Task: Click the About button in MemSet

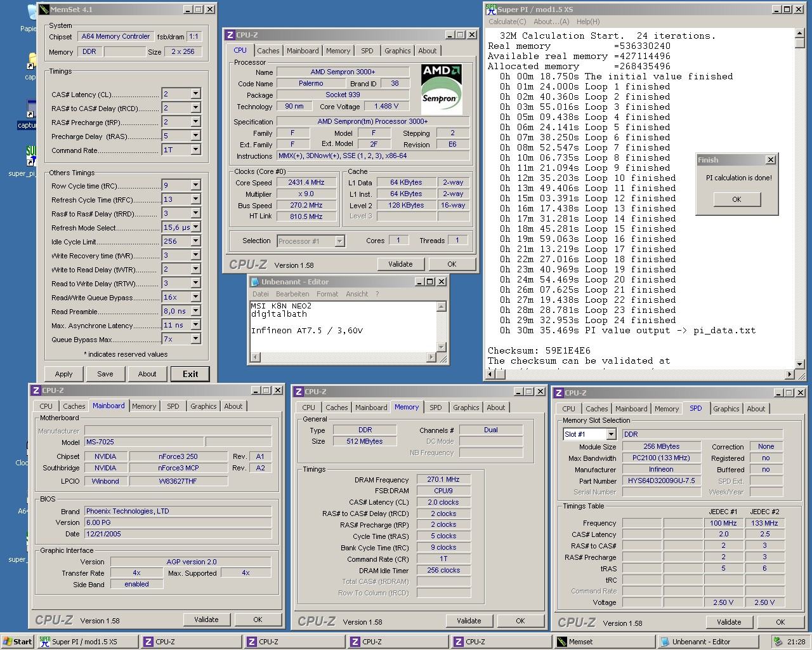Action: (x=147, y=374)
